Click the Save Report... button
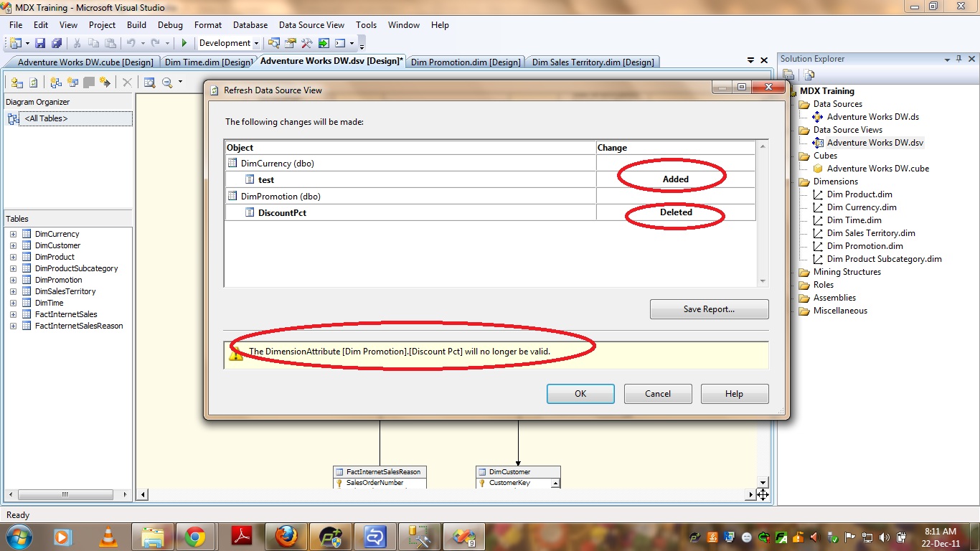Viewport: 980px width, 551px height. coord(708,309)
